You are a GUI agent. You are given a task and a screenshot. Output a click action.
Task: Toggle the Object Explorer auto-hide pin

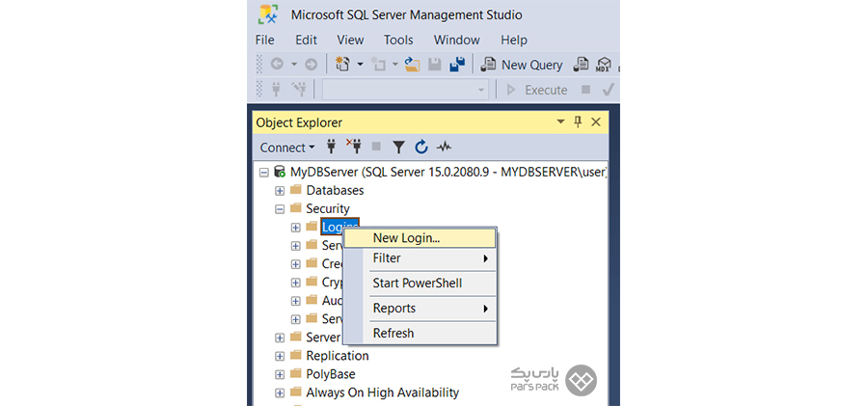pyautogui.click(x=578, y=122)
